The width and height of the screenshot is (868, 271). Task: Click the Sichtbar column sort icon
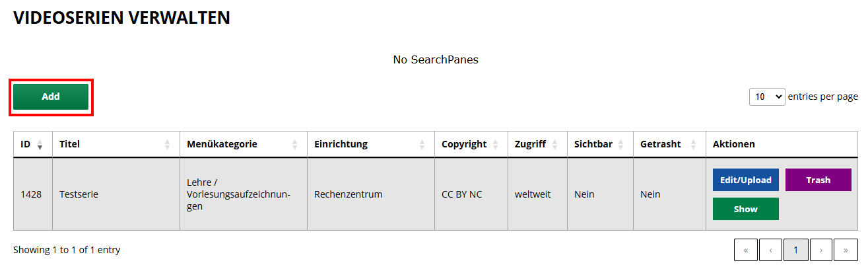[x=620, y=144]
